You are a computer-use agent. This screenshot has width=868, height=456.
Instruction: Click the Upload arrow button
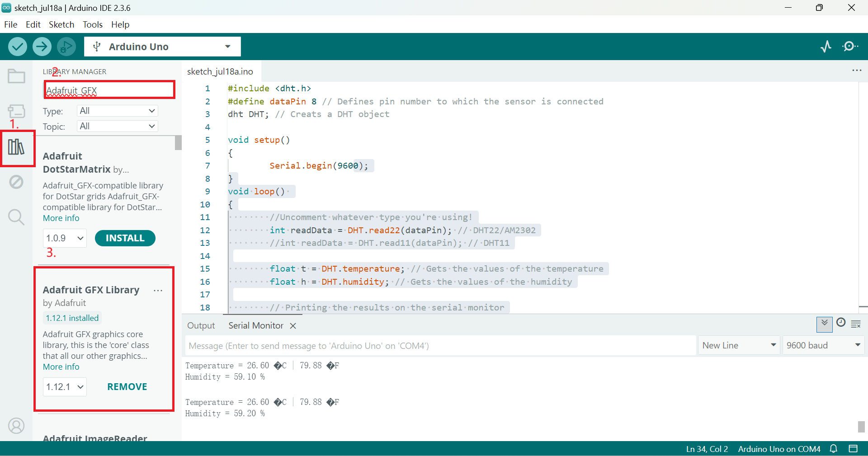tap(42, 47)
